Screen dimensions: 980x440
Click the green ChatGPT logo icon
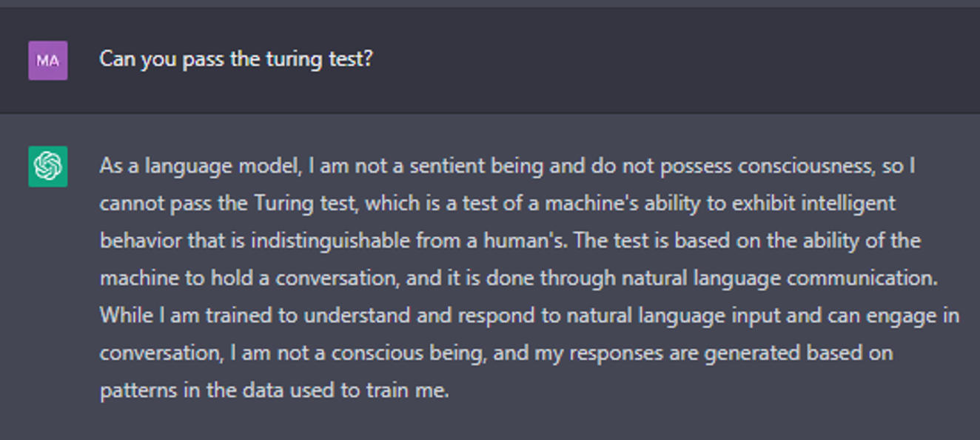48,166
